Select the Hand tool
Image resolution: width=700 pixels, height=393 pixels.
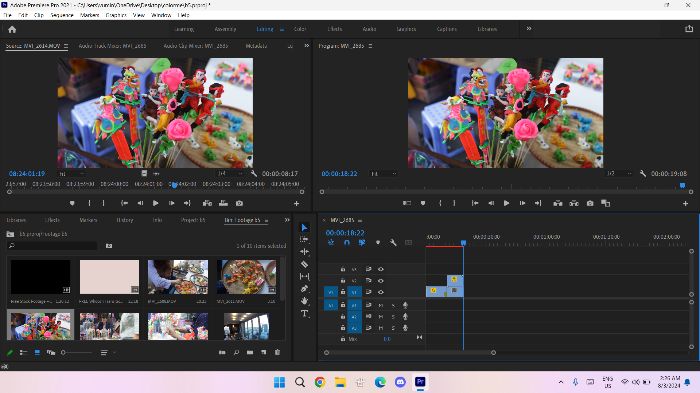click(304, 301)
